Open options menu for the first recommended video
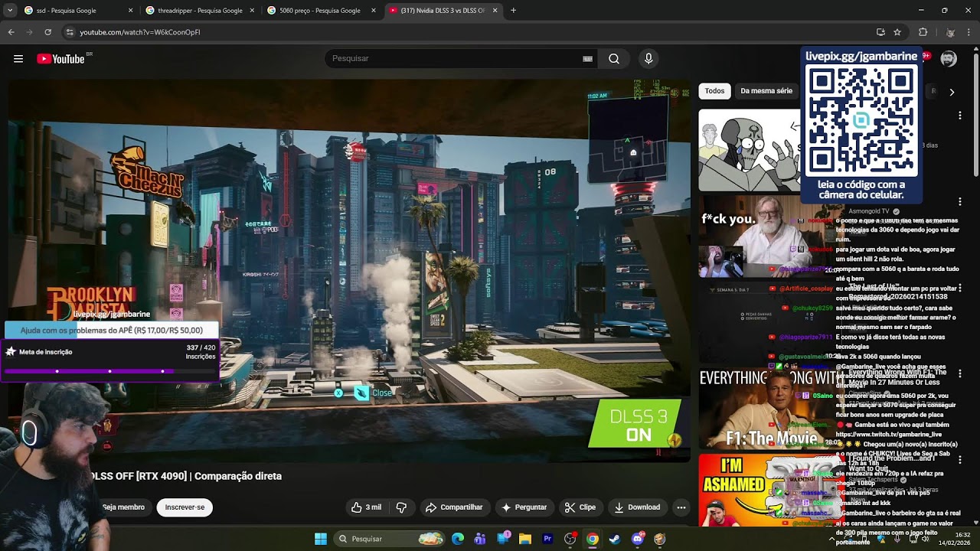The width and height of the screenshot is (980, 551). (x=960, y=116)
